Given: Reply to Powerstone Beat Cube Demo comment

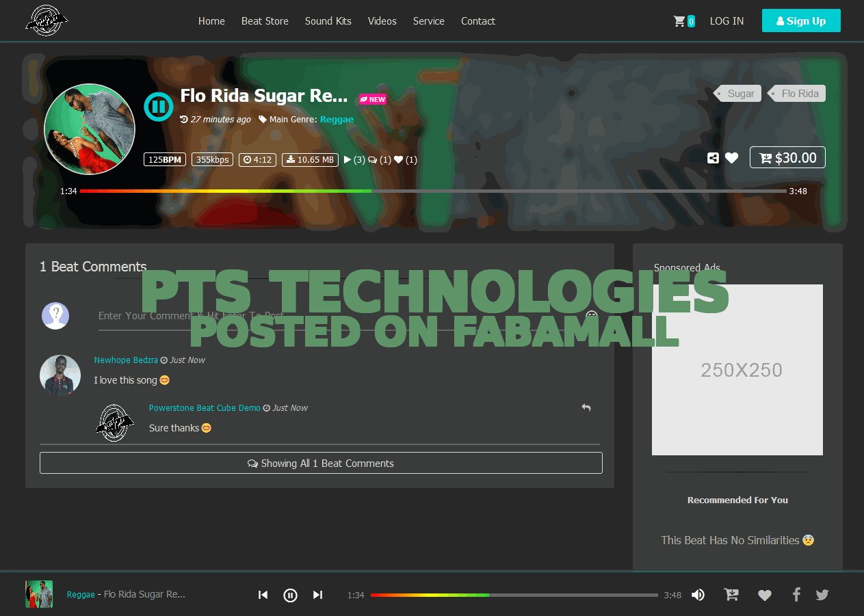Looking at the screenshot, I should click(x=586, y=407).
